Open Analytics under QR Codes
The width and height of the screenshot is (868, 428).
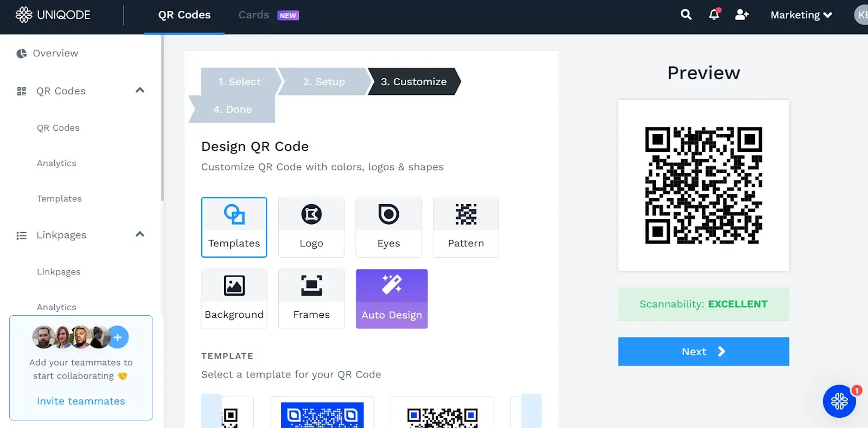pyautogui.click(x=56, y=163)
